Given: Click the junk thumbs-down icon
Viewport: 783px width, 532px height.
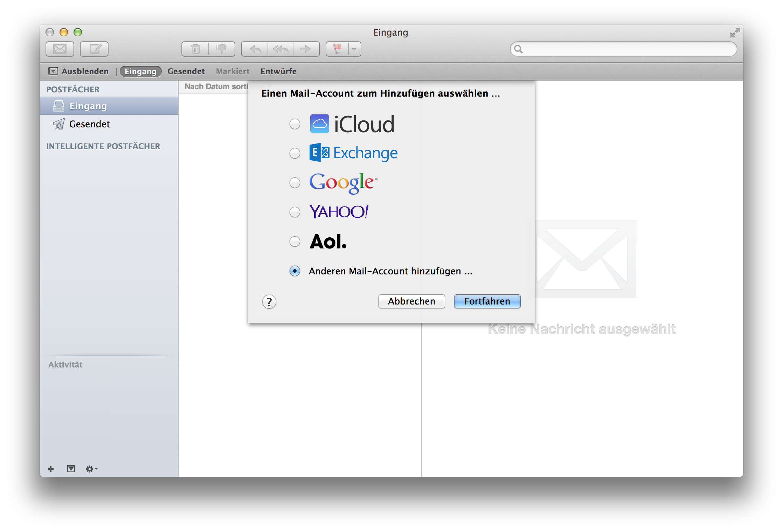Looking at the screenshot, I should pyautogui.click(x=221, y=49).
